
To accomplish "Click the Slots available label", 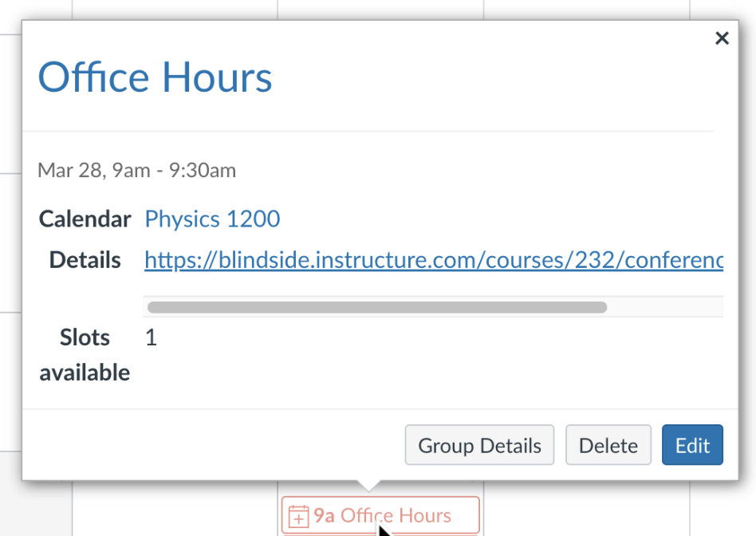I will click(x=85, y=355).
